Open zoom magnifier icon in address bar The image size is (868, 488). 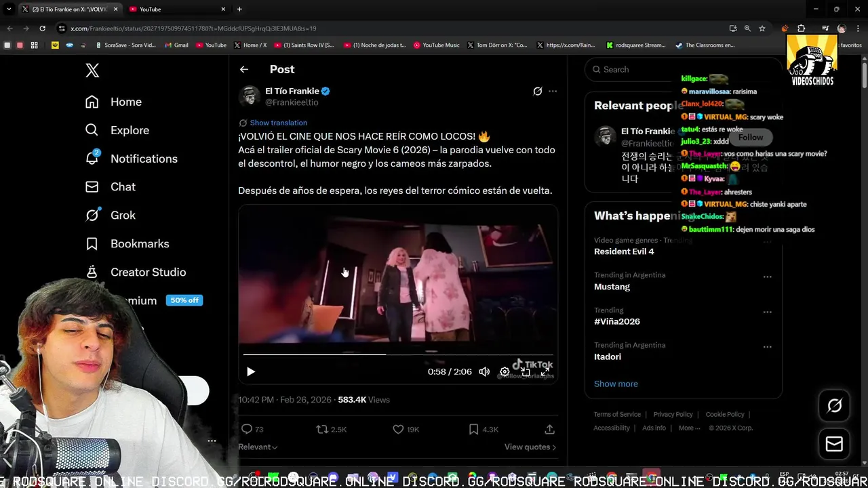747,28
